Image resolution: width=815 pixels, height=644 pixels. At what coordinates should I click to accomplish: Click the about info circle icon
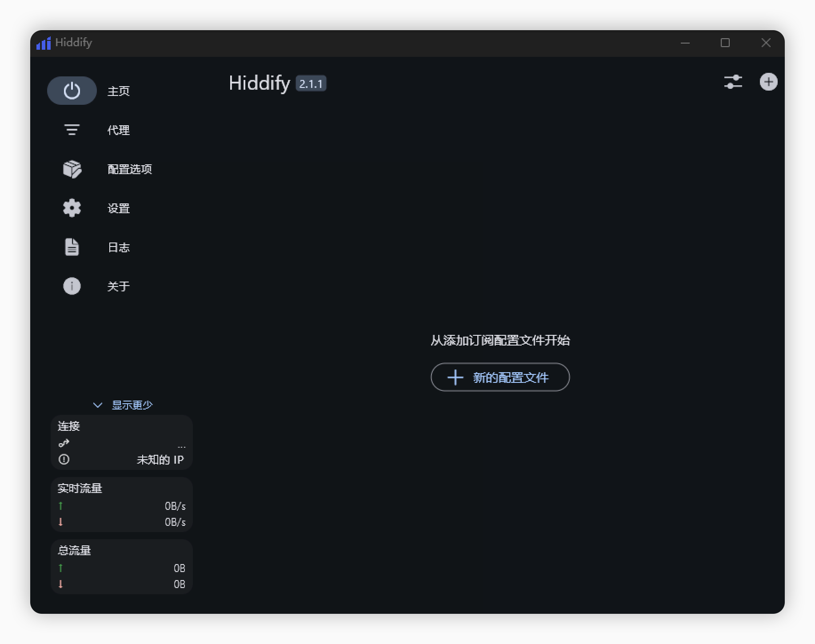coord(72,286)
